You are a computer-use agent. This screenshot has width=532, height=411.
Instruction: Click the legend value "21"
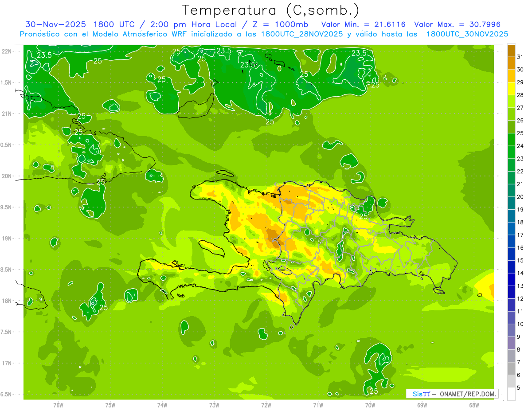coord(520,184)
